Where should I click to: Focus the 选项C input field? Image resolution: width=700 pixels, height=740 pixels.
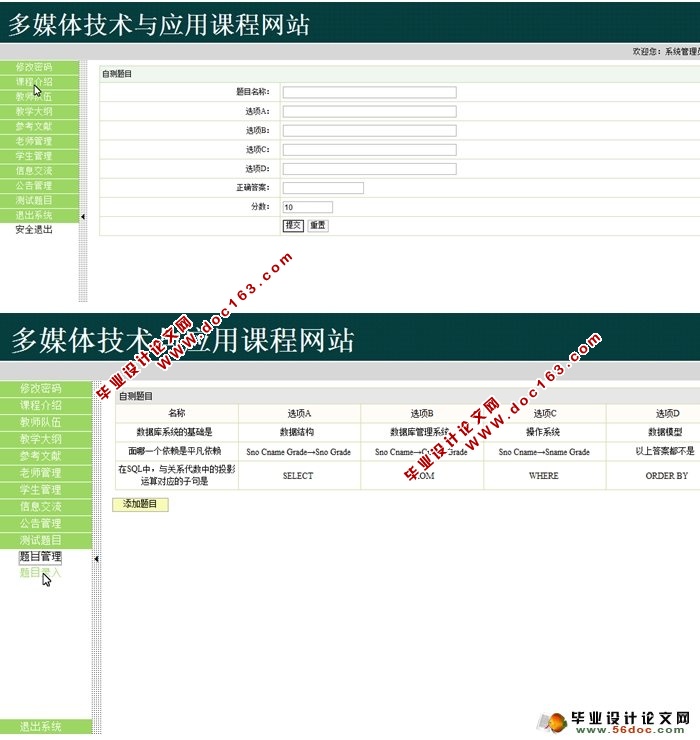point(370,150)
